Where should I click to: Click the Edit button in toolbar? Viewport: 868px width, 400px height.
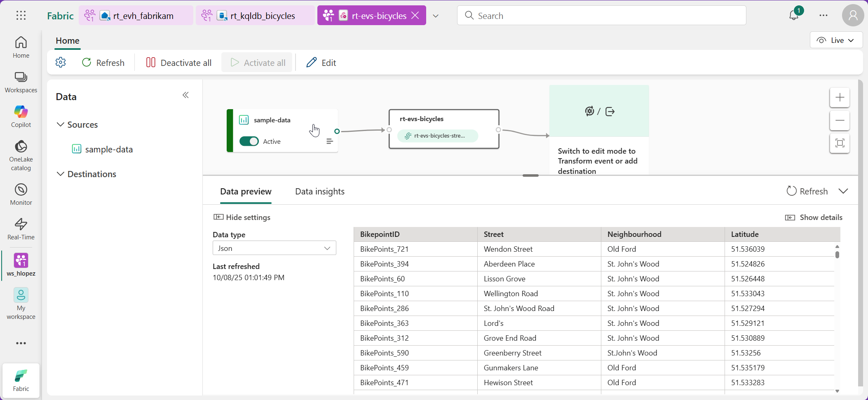coord(321,63)
